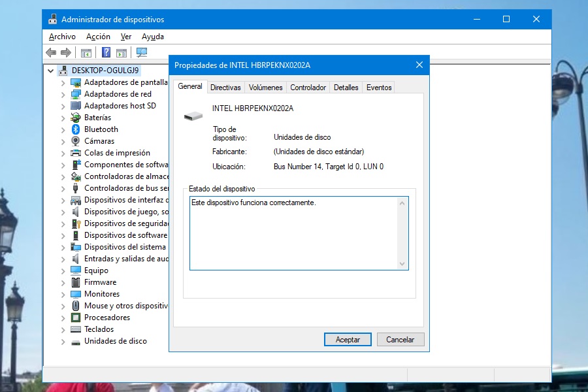Click the Buscar cambios de hardware toolbar icon

(142, 53)
